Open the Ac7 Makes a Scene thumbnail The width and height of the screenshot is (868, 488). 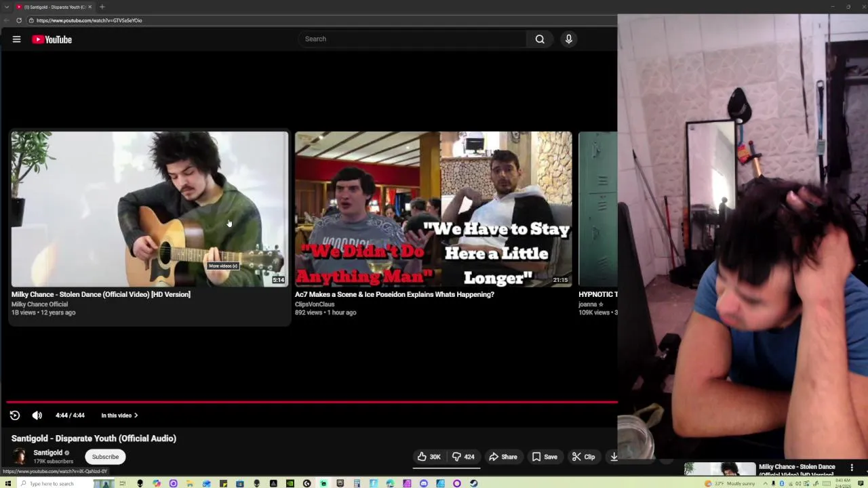click(x=433, y=209)
